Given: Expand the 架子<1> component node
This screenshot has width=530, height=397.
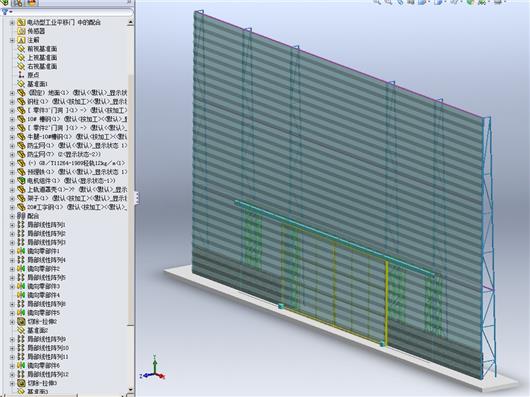Looking at the screenshot, I should click(12, 198).
